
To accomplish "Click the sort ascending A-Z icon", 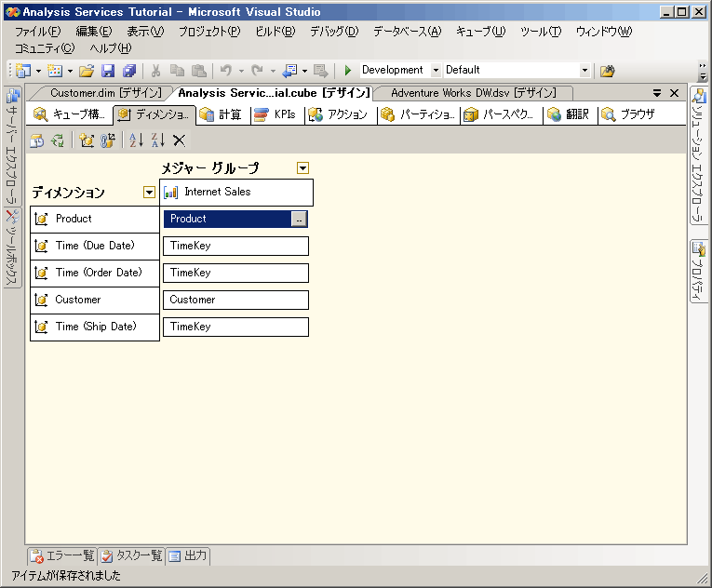I will pyautogui.click(x=136, y=140).
